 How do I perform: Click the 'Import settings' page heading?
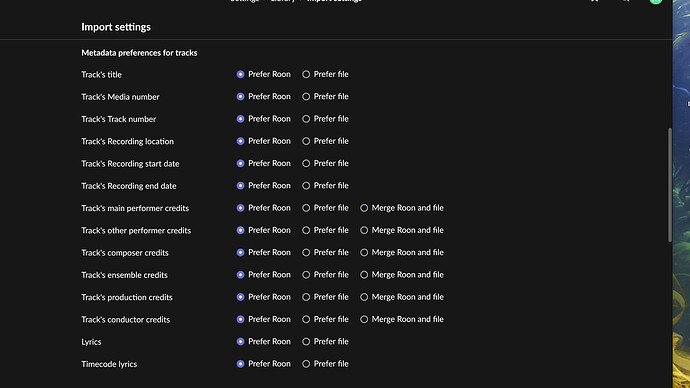[116, 27]
